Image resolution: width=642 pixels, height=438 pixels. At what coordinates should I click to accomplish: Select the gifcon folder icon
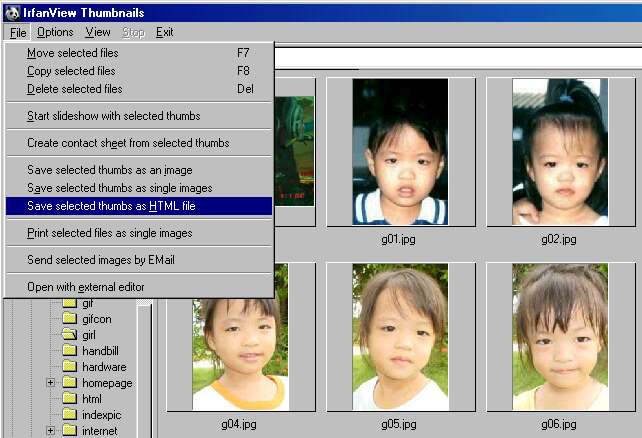[69, 319]
